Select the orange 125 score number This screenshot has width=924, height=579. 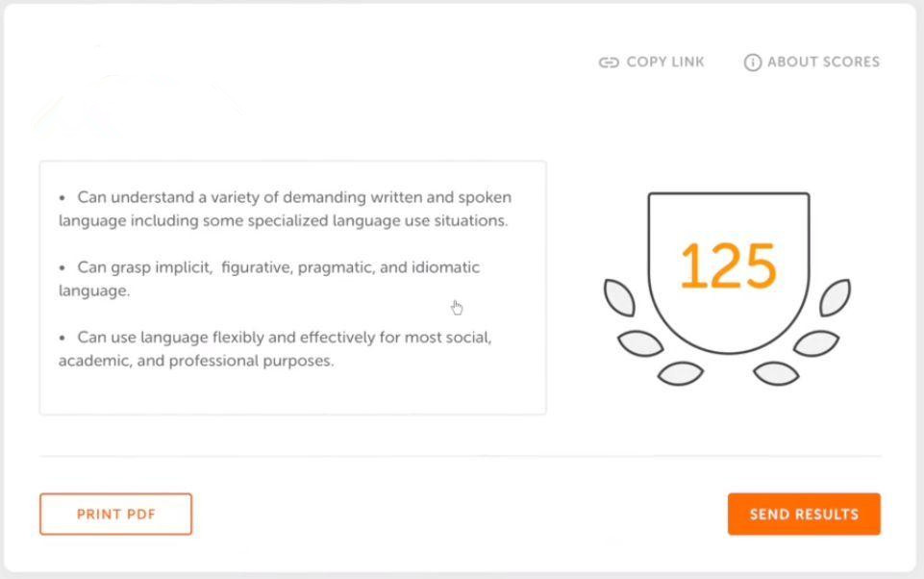[x=729, y=266]
